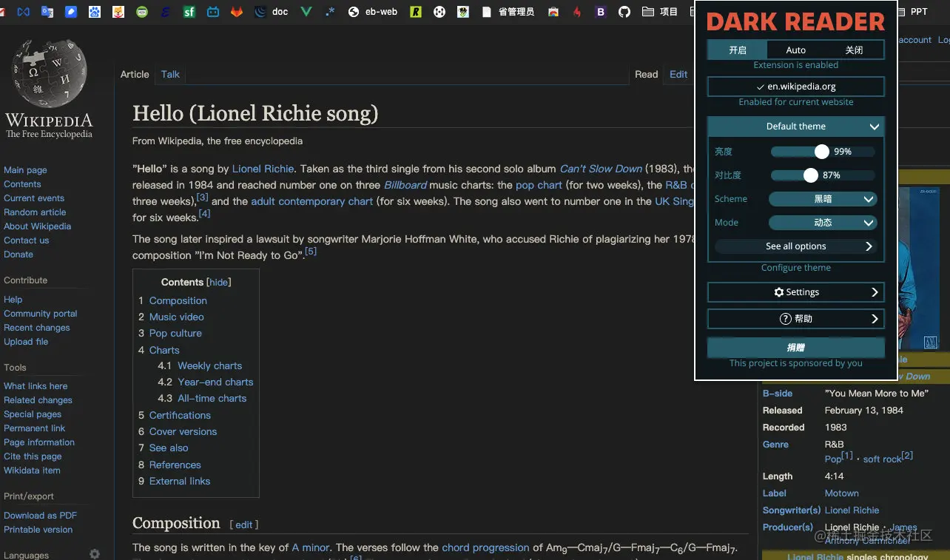Image resolution: width=950 pixels, height=560 pixels.
Task: Click the 对比度 contrast slider handle
Action: 810,175
